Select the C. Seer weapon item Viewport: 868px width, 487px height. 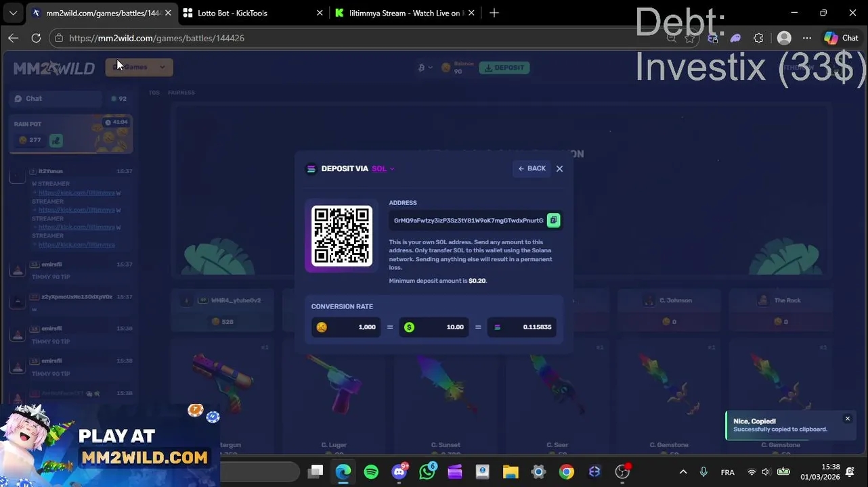coord(557,396)
